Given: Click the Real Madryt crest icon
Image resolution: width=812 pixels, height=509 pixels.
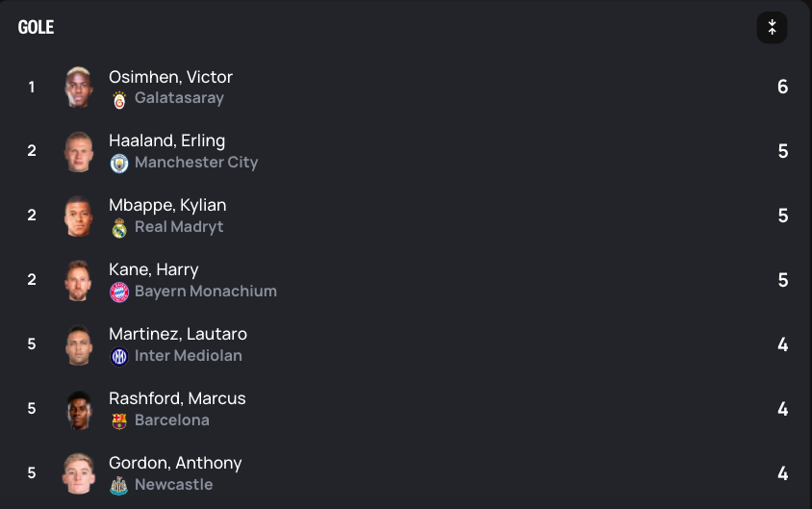Looking at the screenshot, I should (x=119, y=228).
